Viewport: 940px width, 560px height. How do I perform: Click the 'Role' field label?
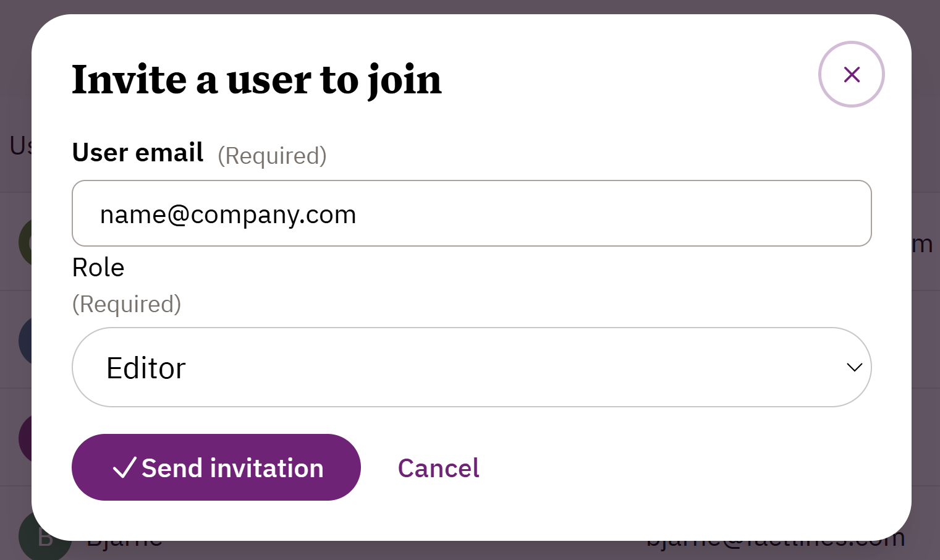click(x=98, y=268)
